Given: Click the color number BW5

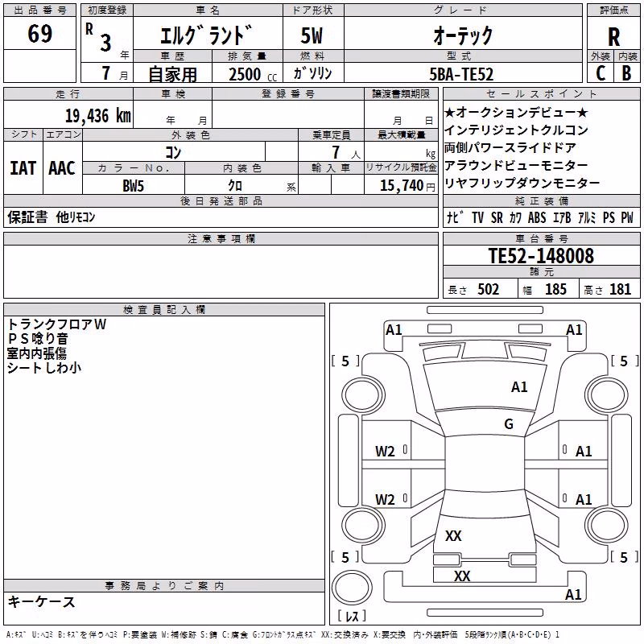Looking at the screenshot, I should coord(134,186).
